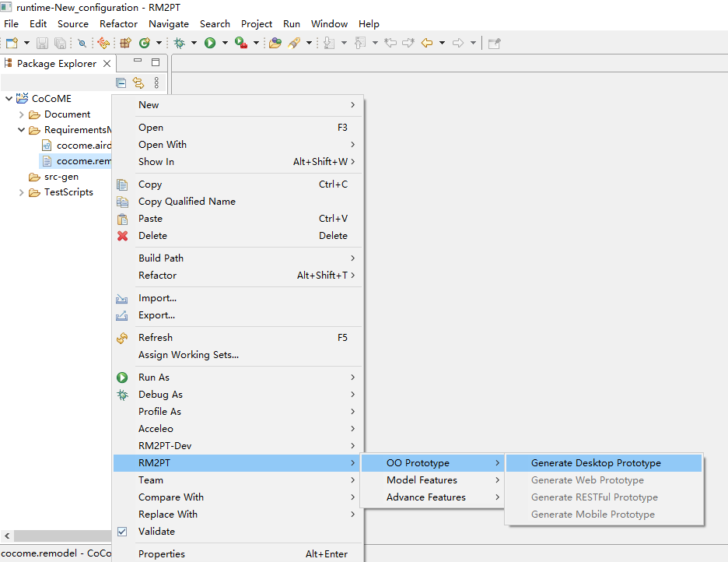728x562 pixels.
Task: Expand the TestScripts folder
Action: pyautogui.click(x=22, y=192)
